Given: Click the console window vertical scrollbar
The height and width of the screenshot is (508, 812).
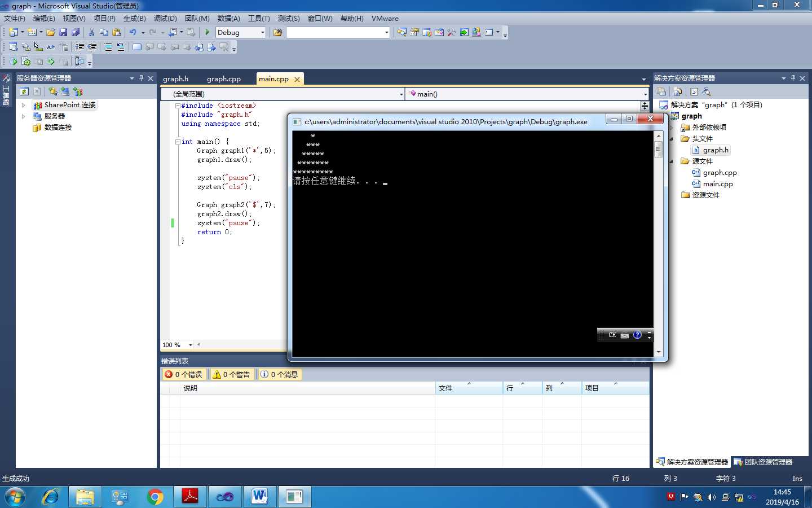Looking at the screenshot, I should (658, 243).
